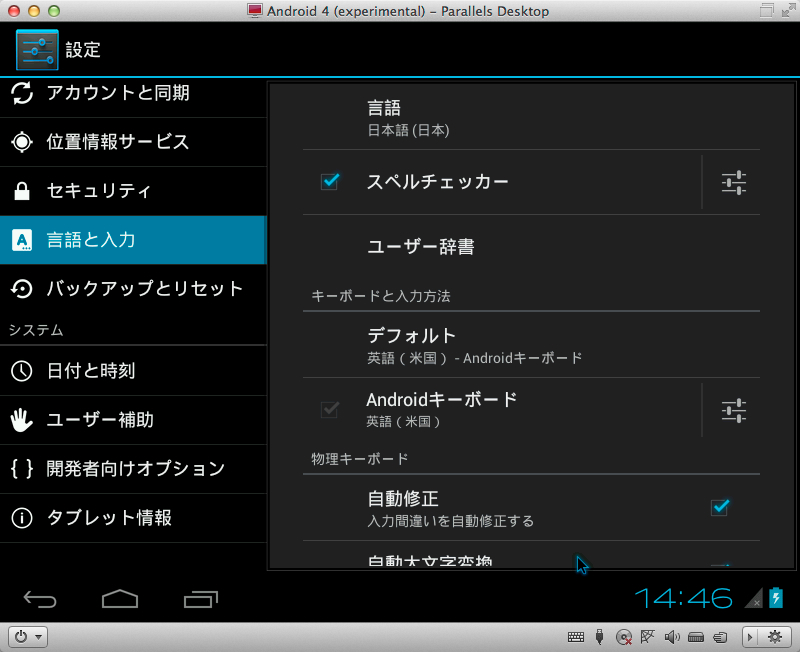The height and width of the screenshot is (652, 800).
Task: Click the sync arrows icon
Action: pyautogui.click(x=22, y=93)
